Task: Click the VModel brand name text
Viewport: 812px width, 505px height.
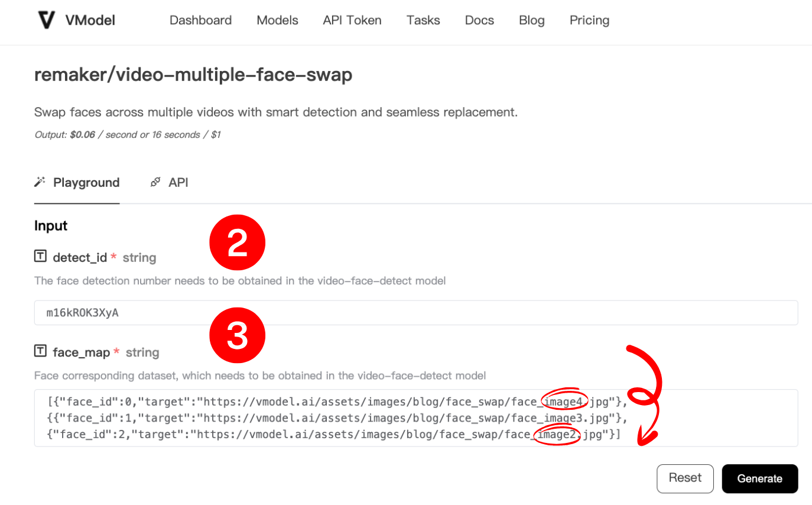Action: point(90,20)
